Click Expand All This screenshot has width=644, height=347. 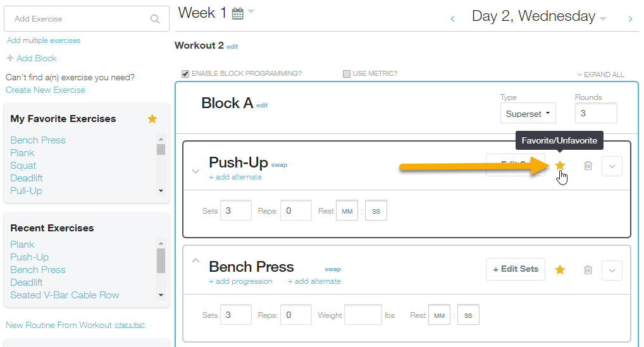point(600,75)
